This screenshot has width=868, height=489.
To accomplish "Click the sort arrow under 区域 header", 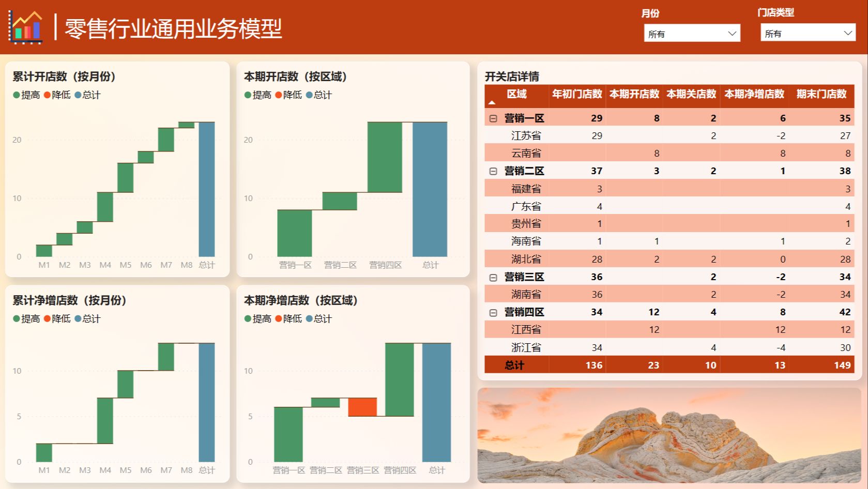I will click(x=492, y=102).
